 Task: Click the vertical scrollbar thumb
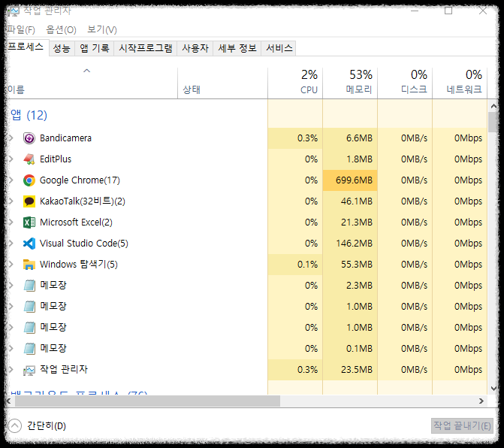(493, 122)
